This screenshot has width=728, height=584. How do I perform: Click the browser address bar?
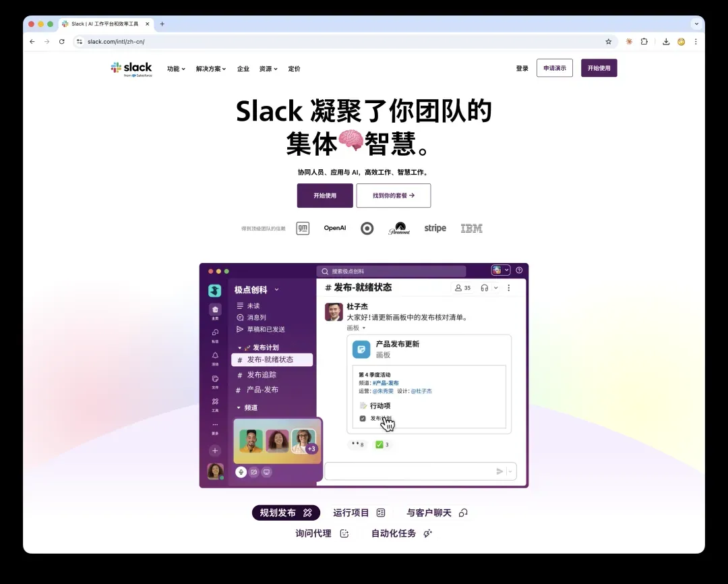point(344,41)
